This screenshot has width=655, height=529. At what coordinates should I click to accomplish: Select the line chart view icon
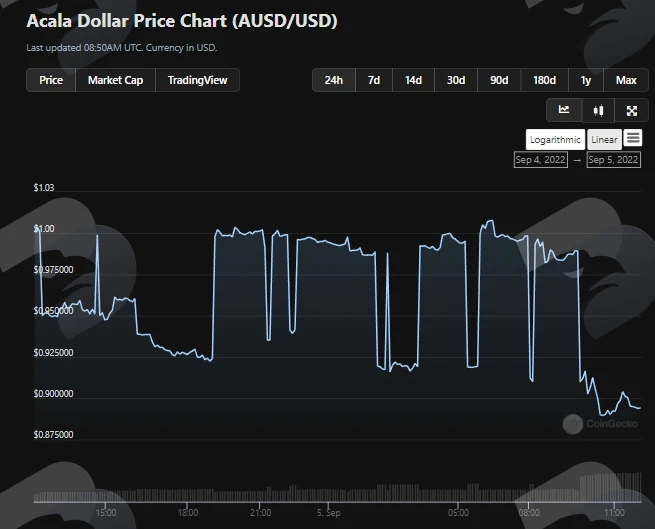pos(564,110)
